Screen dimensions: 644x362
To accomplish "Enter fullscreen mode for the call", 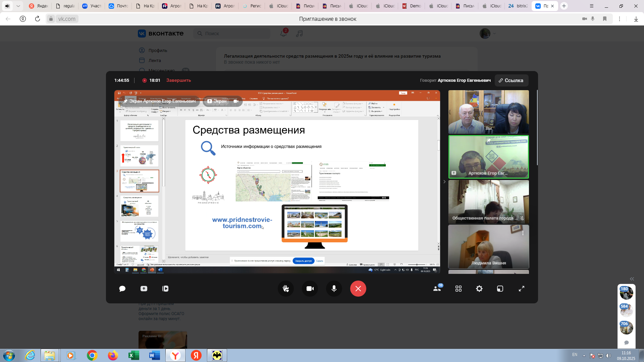I will click(522, 289).
